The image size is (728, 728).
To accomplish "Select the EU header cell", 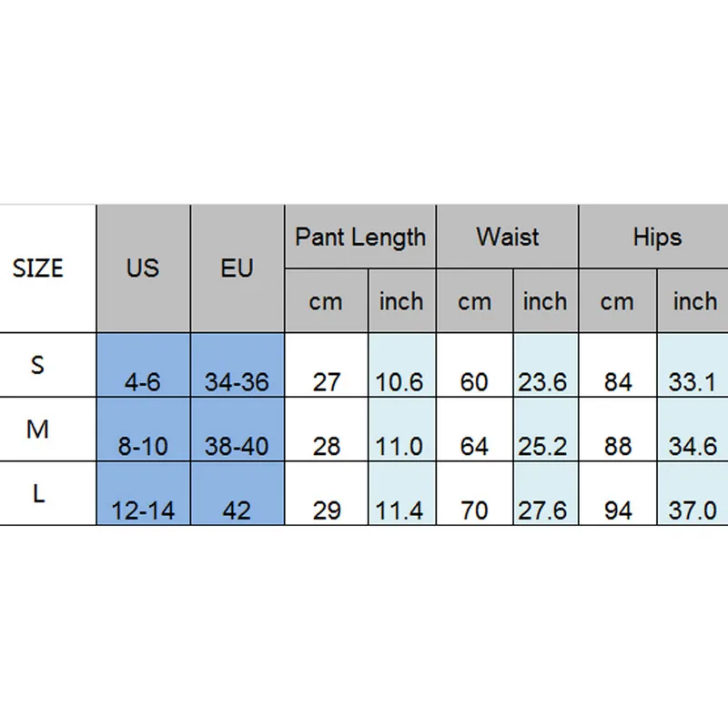I will 237,268.
